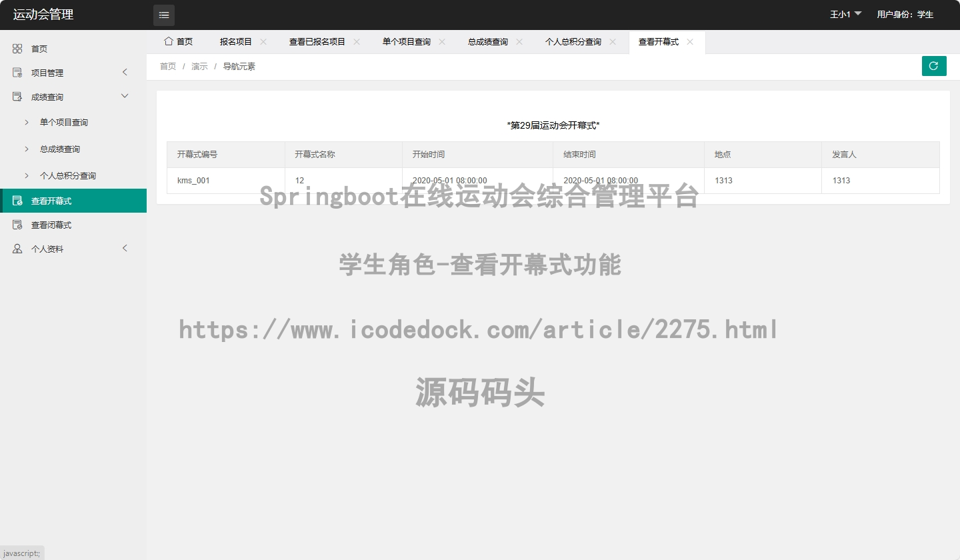Close the 总成绩查询 tab

pyautogui.click(x=519, y=41)
